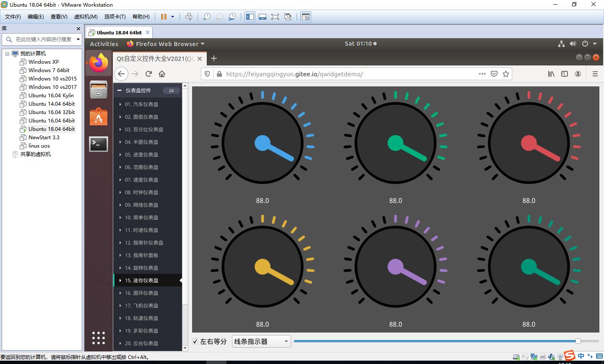
Task: Show Applications grid in dock
Action: 99,338
